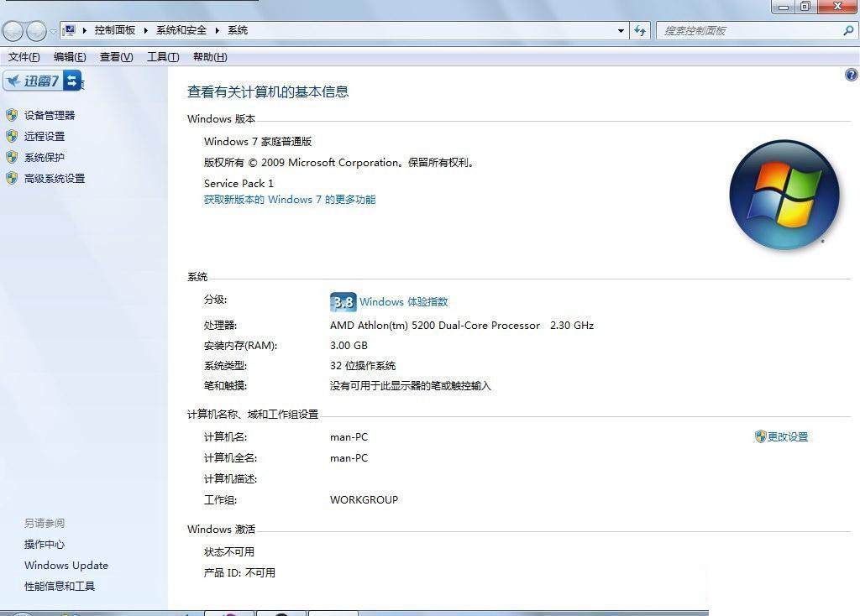Open 控制面板 breadcrumb

click(114, 30)
